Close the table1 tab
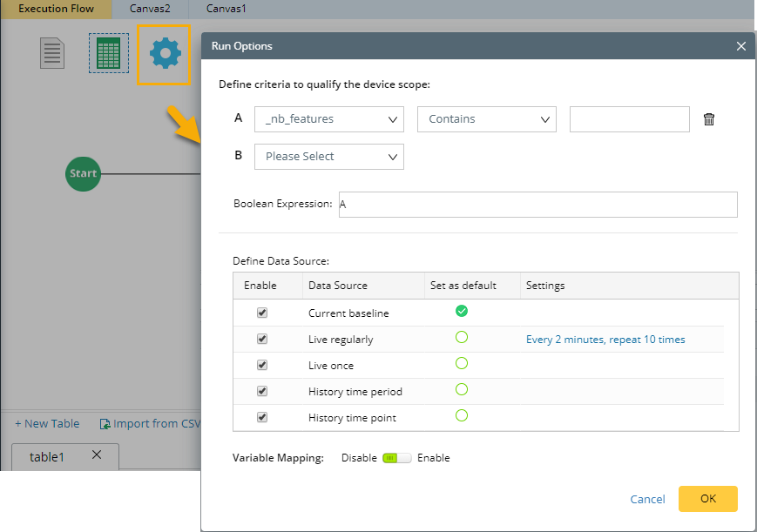This screenshot has width=757, height=532. (97, 455)
